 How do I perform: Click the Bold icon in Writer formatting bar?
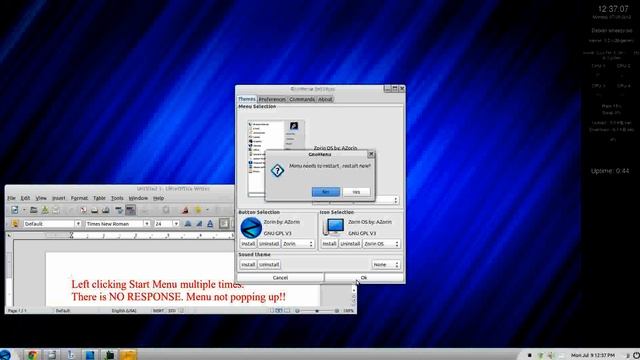pos(188,224)
